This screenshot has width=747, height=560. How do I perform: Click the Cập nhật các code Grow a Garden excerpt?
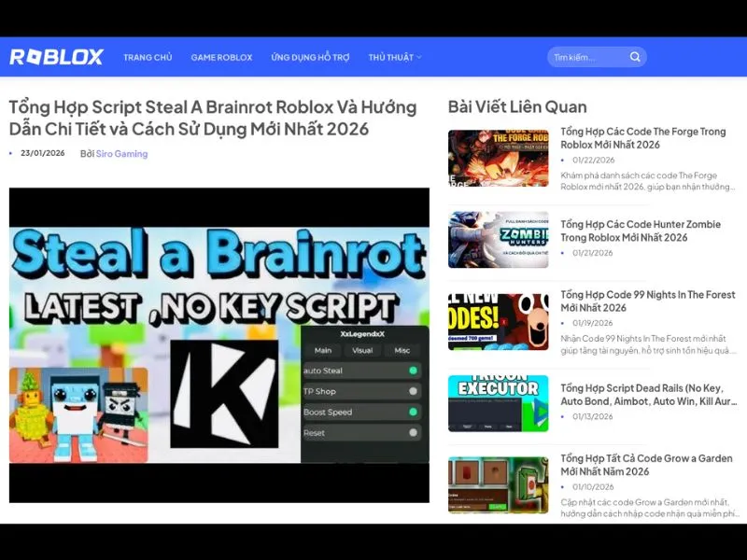click(650, 508)
